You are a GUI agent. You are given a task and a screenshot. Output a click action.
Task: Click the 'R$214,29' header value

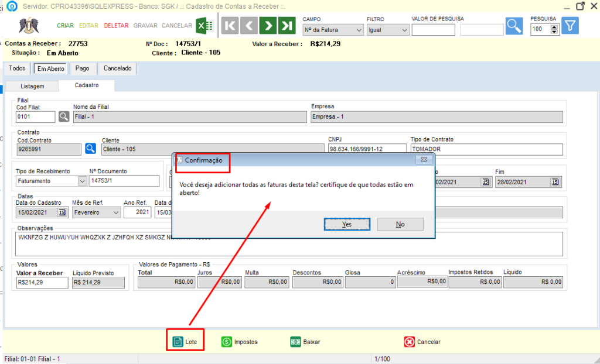click(x=325, y=44)
